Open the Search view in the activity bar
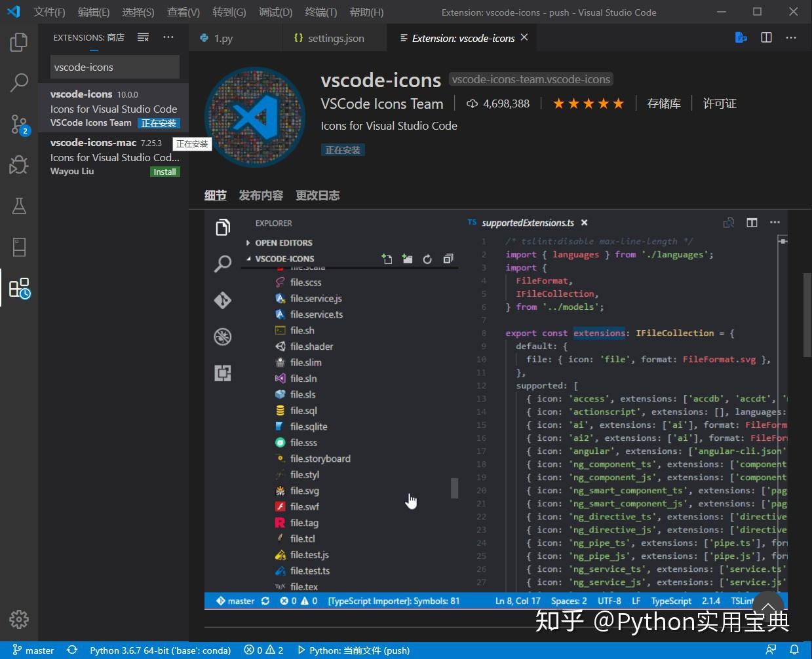This screenshot has height=659, width=812. (x=18, y=83)
